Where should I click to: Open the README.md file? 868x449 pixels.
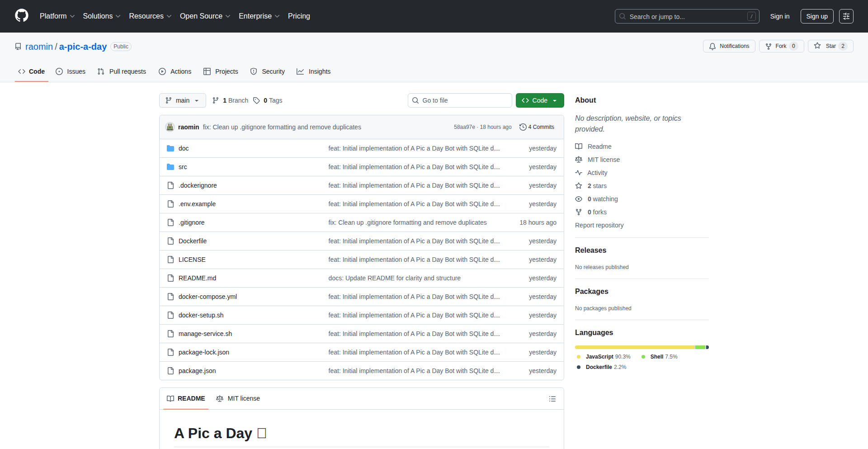pos(197,278)
